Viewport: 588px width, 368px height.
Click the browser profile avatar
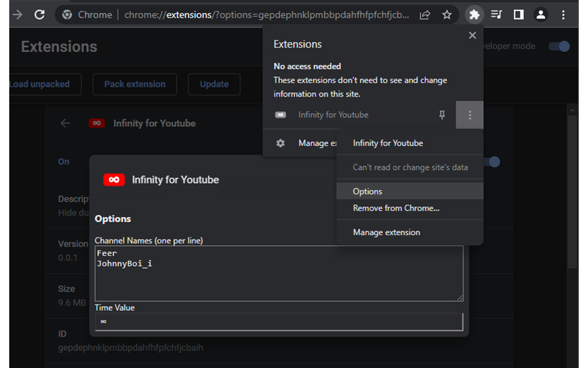(541, 15)
